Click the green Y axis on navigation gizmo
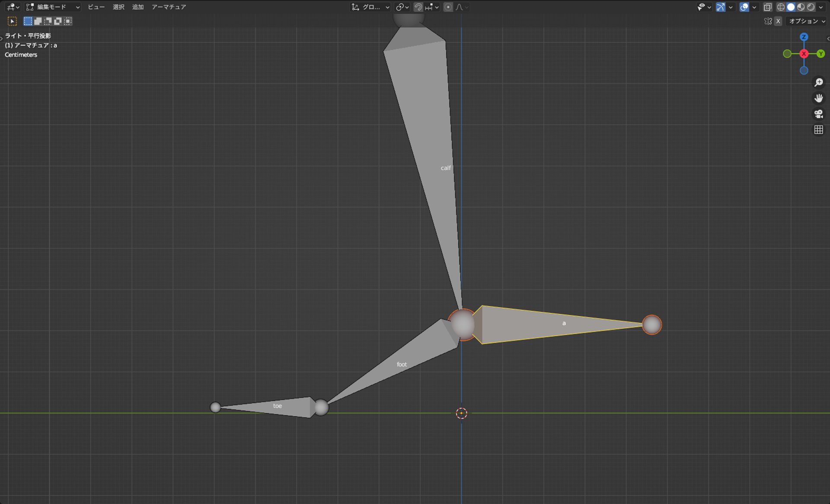Screen dimensions: 830x504 [821, 54]
